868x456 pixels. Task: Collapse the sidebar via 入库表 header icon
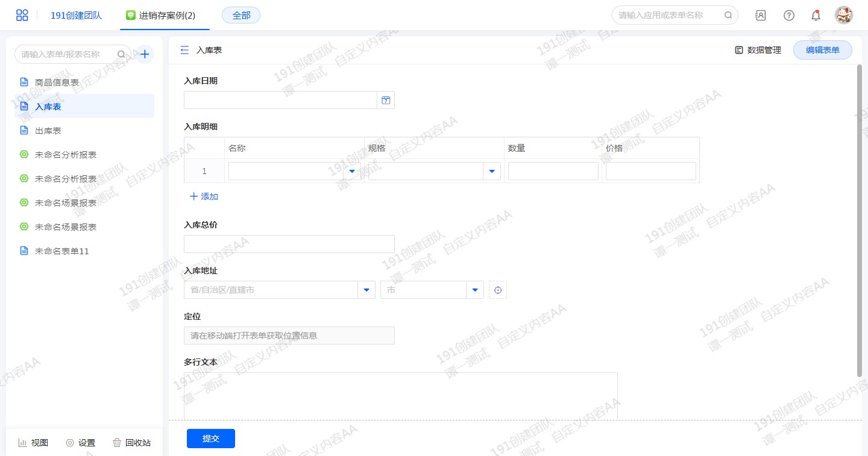pos(185,51)
